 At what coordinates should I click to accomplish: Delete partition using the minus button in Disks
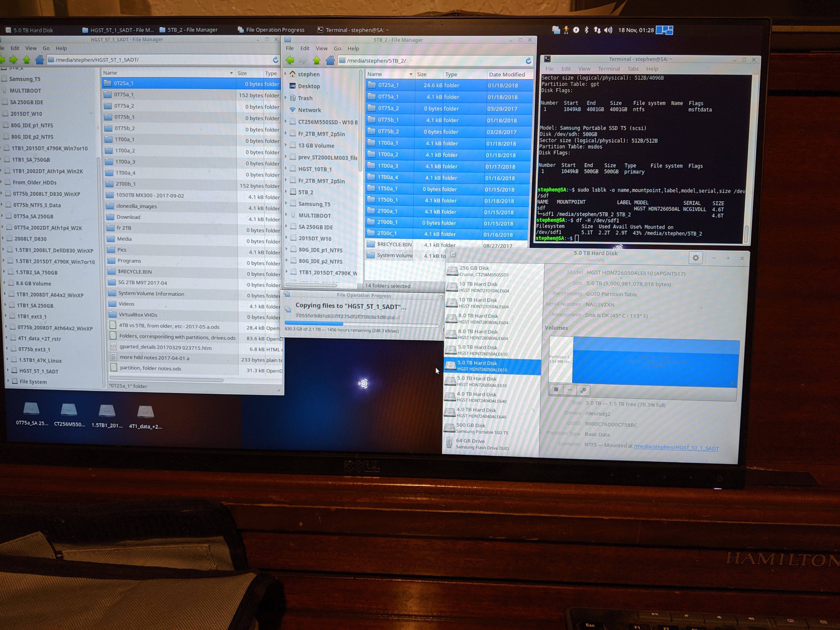click(570, 390)
